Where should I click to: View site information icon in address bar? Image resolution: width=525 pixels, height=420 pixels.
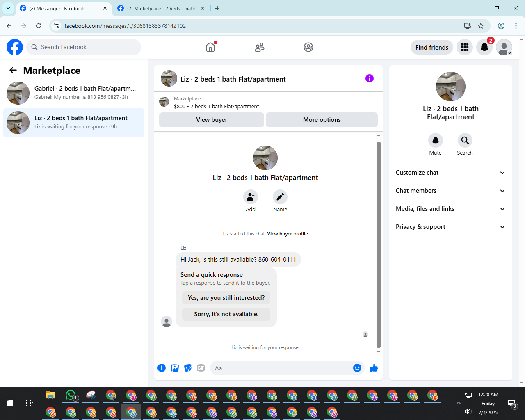tap(57, 26)
